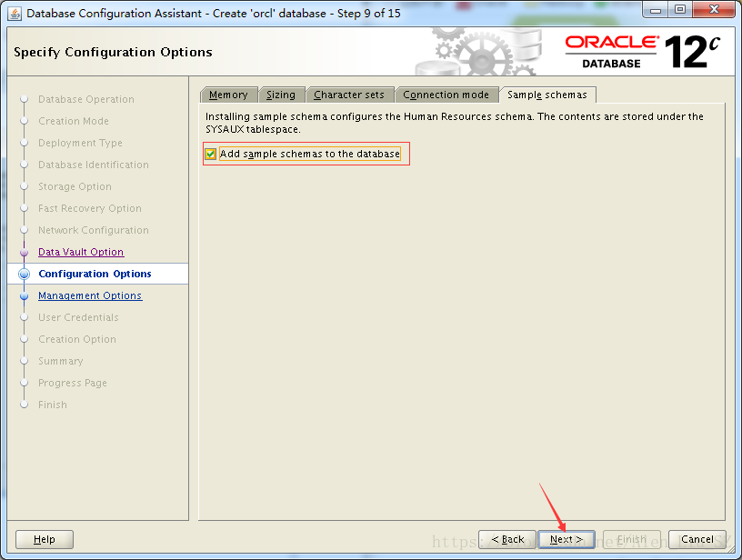Open the Memory tab
The width and height of the screenshot is (742, 560).
pyautogui.click(x=228, y=95)
